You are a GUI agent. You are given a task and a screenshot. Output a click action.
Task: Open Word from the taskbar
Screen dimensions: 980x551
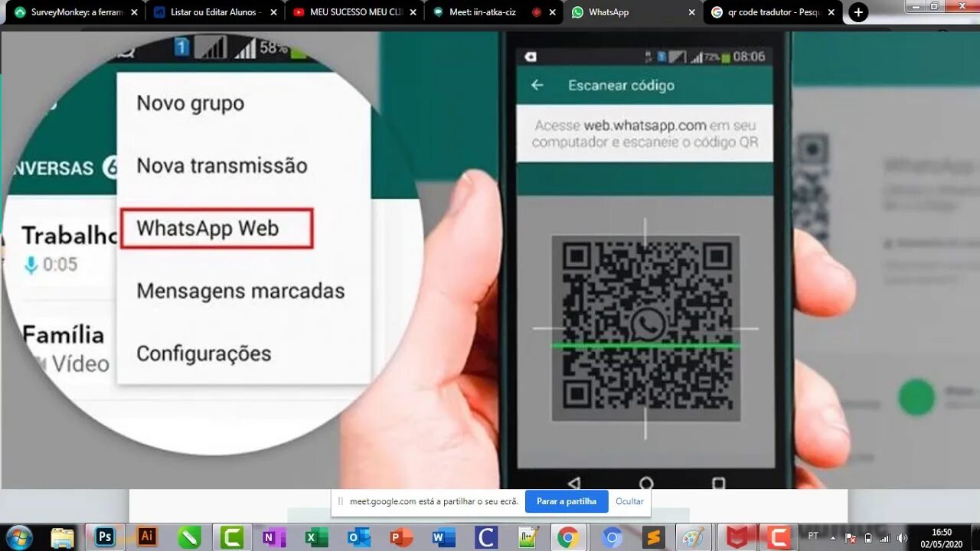click(x=443, y=537)
